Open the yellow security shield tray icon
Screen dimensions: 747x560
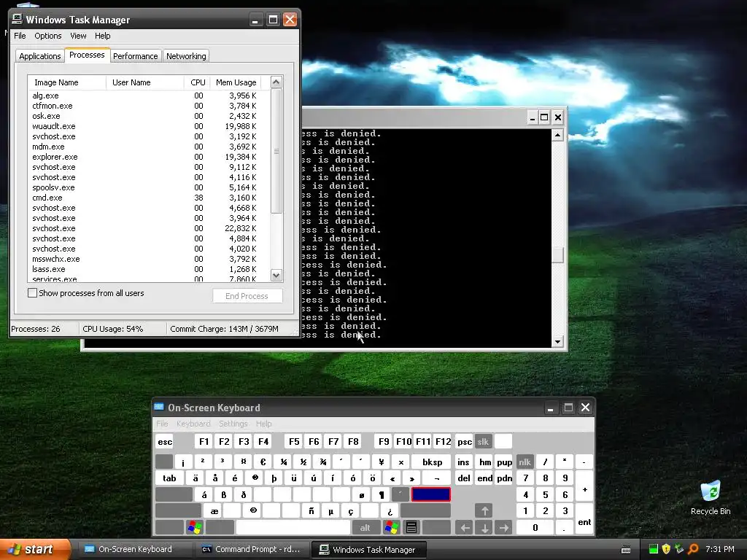tap(666, 549)
